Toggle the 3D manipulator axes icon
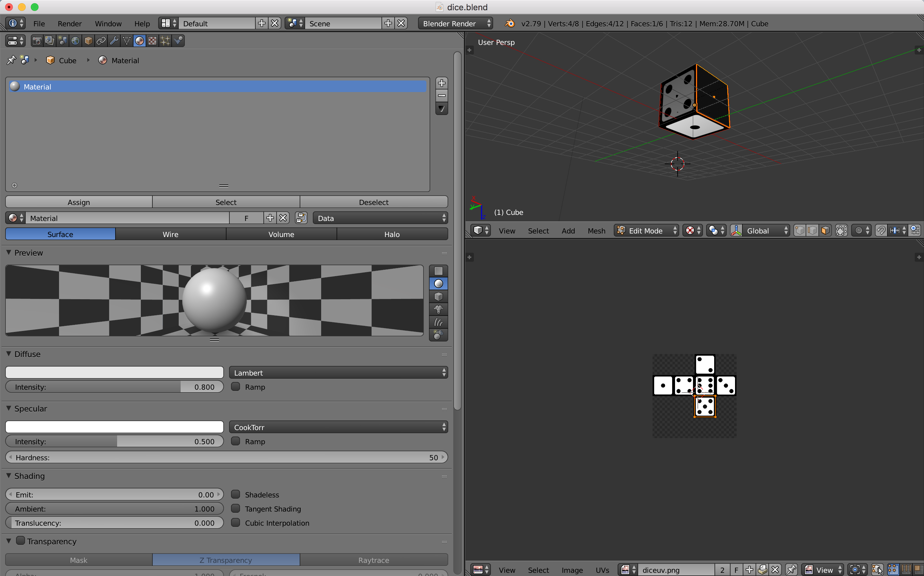 [736, 231]
